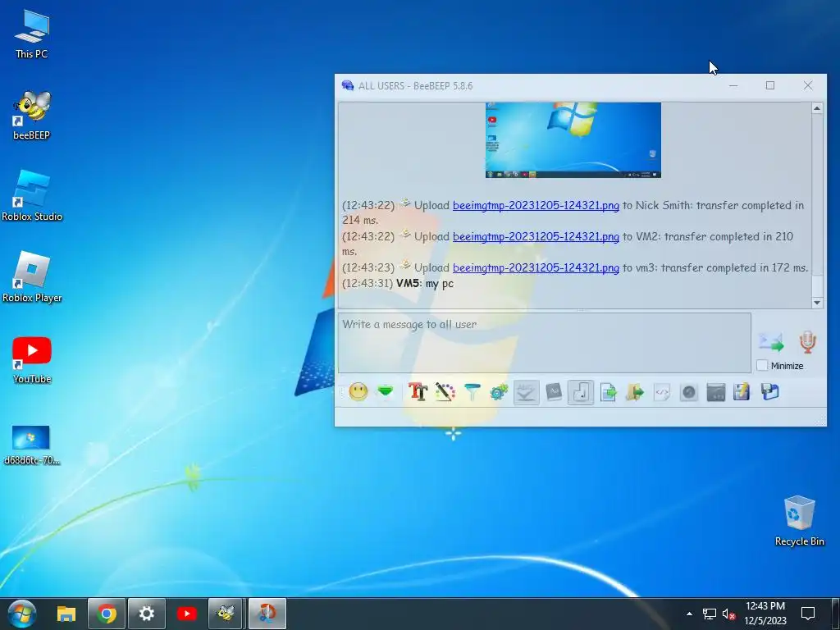
Task: Open the notification action center
Action: click(x=808, y=614)
